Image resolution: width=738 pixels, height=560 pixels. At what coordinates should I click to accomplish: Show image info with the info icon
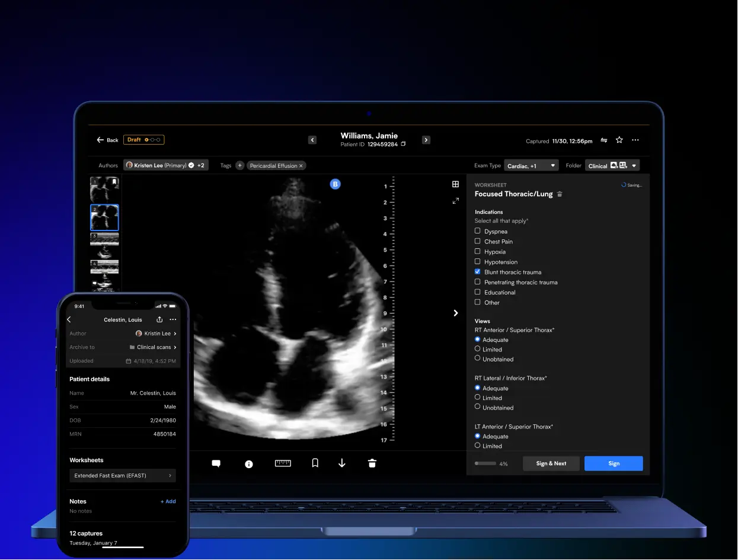tap(249, 464)
